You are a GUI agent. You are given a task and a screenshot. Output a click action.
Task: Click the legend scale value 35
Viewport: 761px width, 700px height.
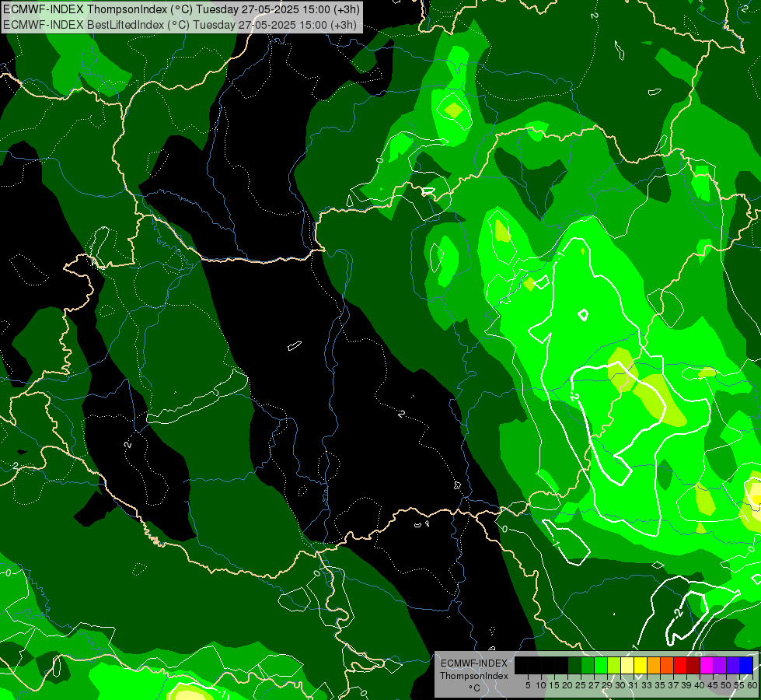660,685
